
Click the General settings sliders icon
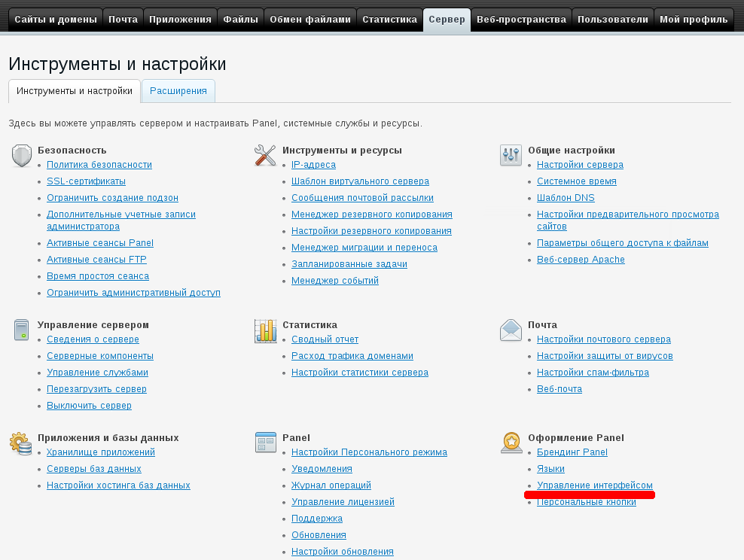pos(511,156)
